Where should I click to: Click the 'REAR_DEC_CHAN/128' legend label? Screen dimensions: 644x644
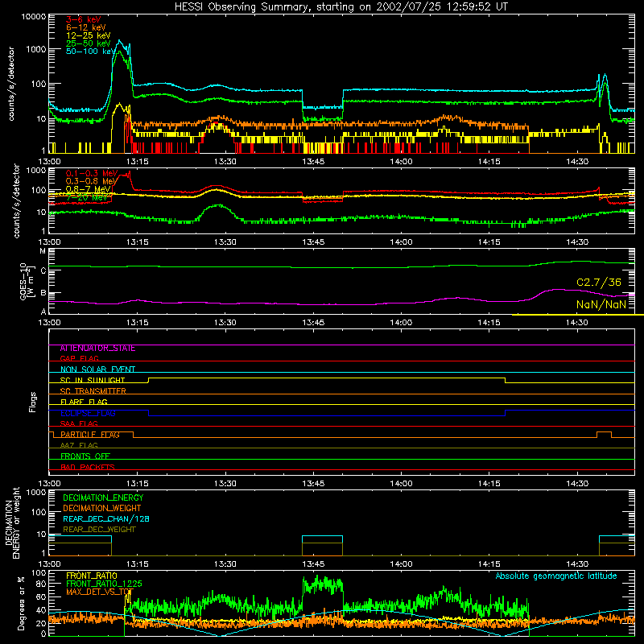coord(106,519)
